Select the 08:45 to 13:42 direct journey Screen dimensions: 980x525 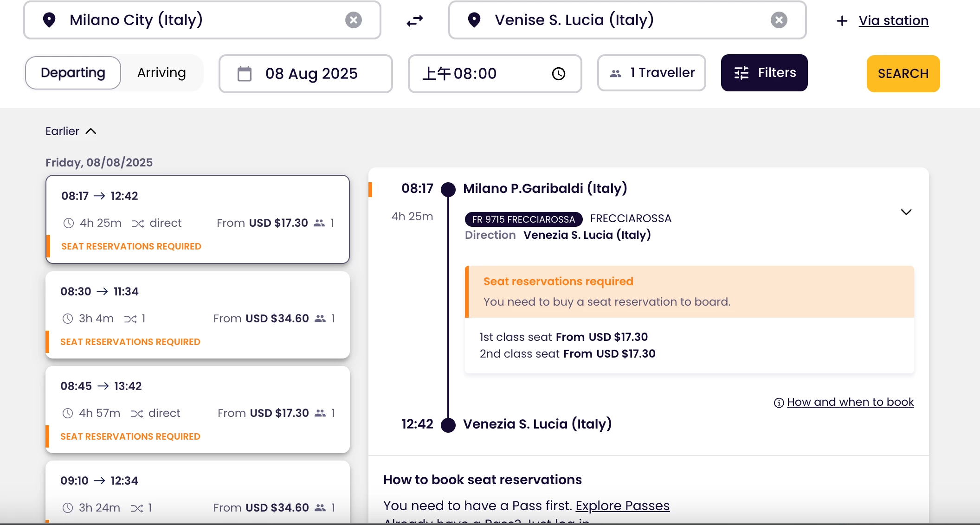pyautogui.click(x=197, y=410)
